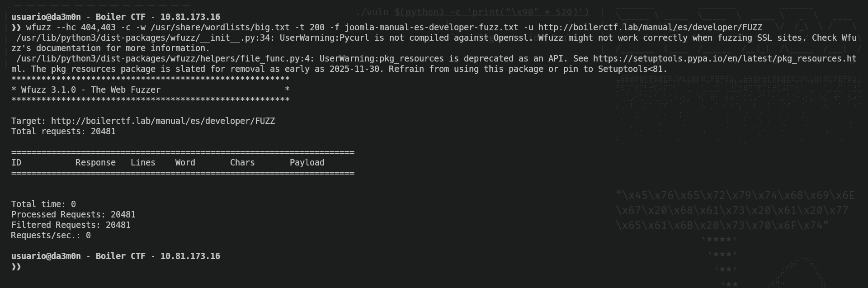Click the Total time: 0 line
868x288 pixels.
tap(43, 204)
